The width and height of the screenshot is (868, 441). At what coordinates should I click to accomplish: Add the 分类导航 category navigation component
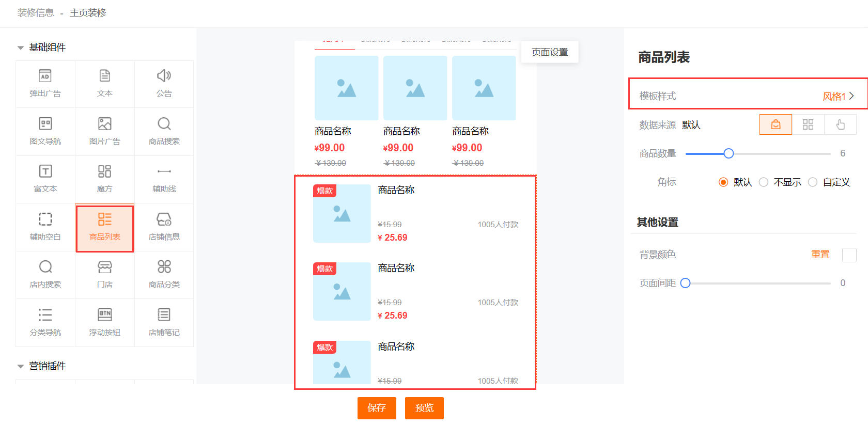tap(45, 323)
